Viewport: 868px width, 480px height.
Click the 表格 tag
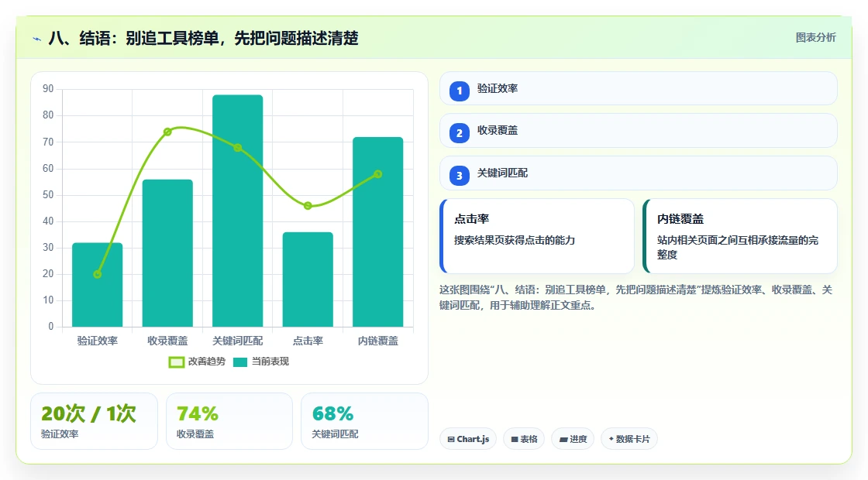524,439
